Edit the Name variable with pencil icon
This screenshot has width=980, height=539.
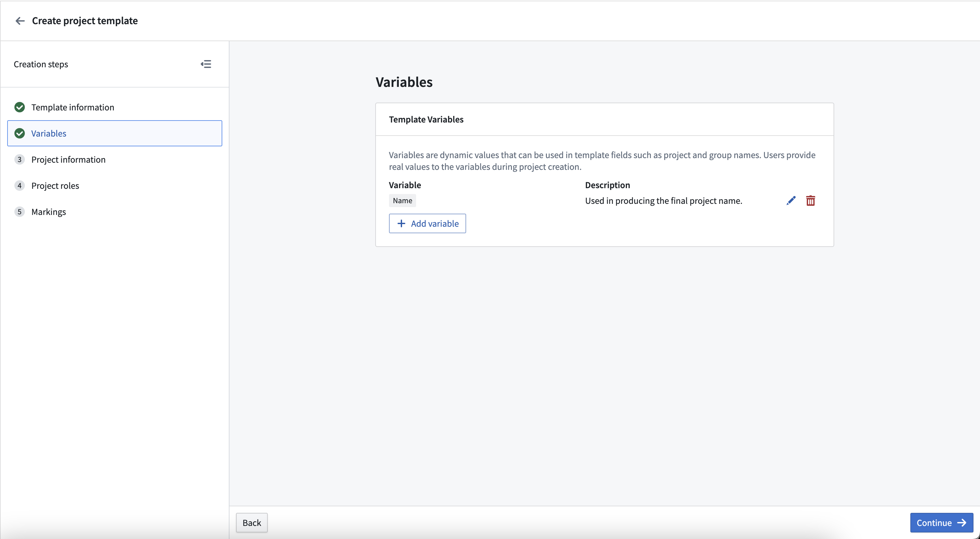(x=791, y=201)
